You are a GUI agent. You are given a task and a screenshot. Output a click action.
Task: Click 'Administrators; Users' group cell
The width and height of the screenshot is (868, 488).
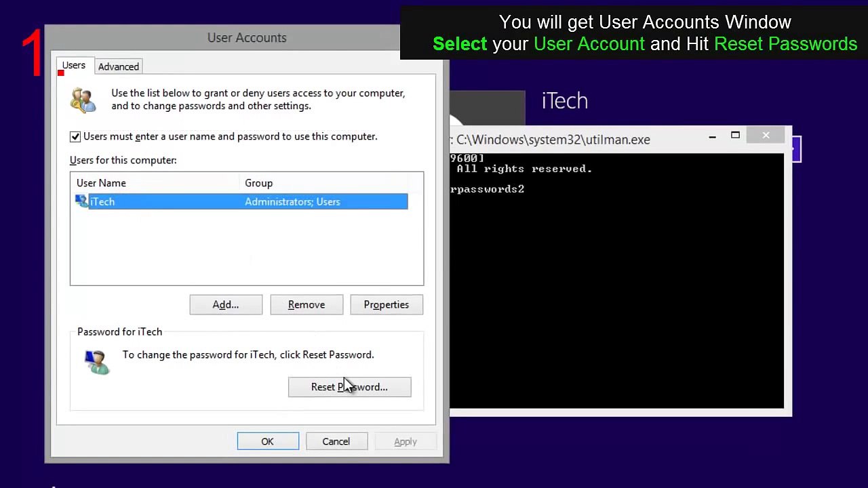[x=292, y=201]
